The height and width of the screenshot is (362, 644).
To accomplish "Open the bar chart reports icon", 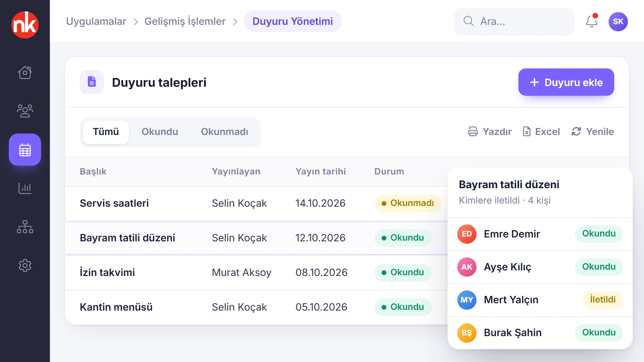I will pyautogui.click(x=25, y=188).
